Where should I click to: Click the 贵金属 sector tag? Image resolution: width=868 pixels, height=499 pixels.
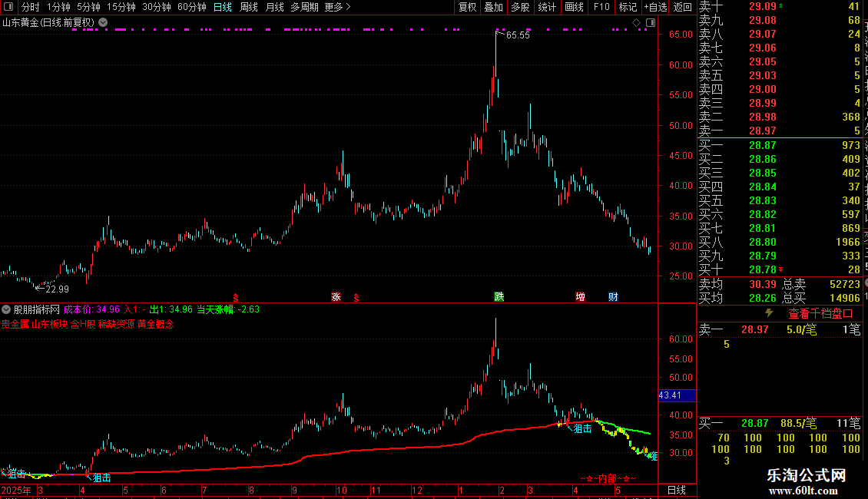(15, 324)
